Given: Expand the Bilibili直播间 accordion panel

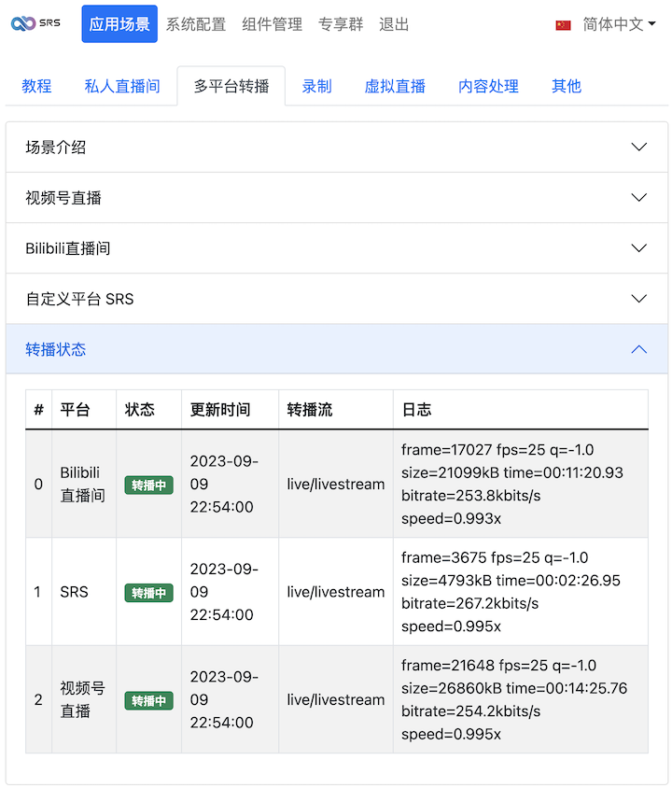Looking at the screenshot, I should (x=336, y=248).
